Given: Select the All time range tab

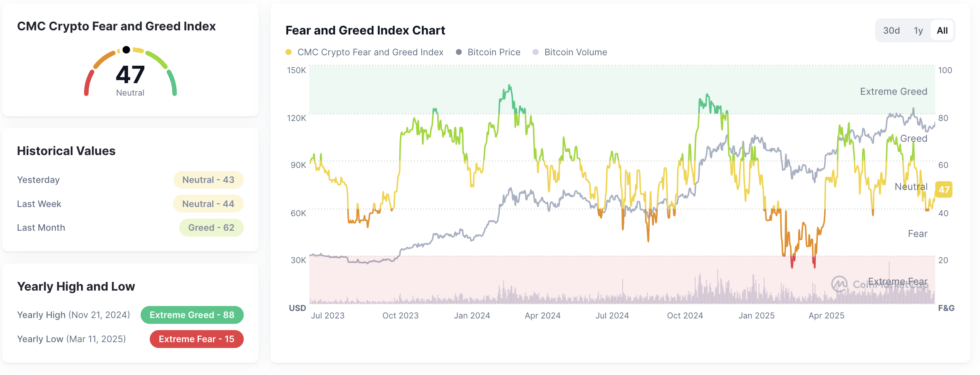Looking at the screenshot, I should [x=942, y=30].
